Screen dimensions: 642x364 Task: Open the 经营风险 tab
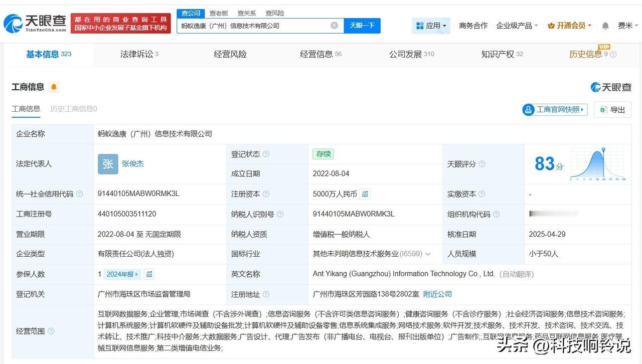pyautogui.click(x=230, y=54)
